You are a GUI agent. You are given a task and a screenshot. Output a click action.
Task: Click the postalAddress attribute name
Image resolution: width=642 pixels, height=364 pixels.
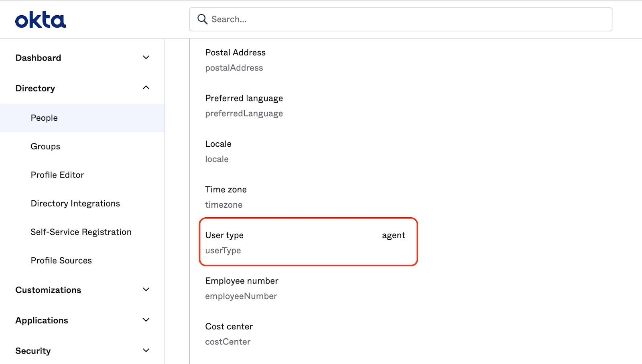click(x=234, y=68)
